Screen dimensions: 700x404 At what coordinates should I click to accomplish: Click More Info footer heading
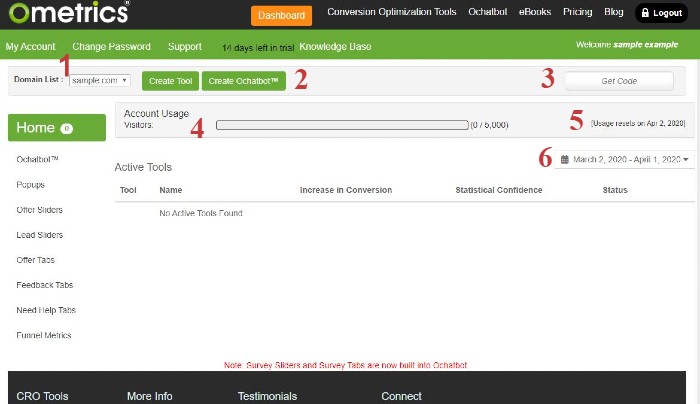[x=150, y=396]
